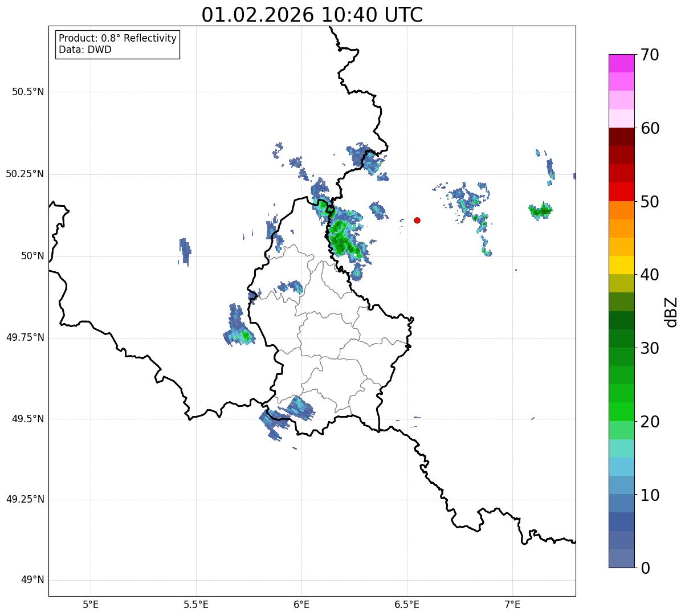Click the 70 value on the colorbar
Image resolution: width=685 pixels, height=616 pixels.
(x=650, y=55)
